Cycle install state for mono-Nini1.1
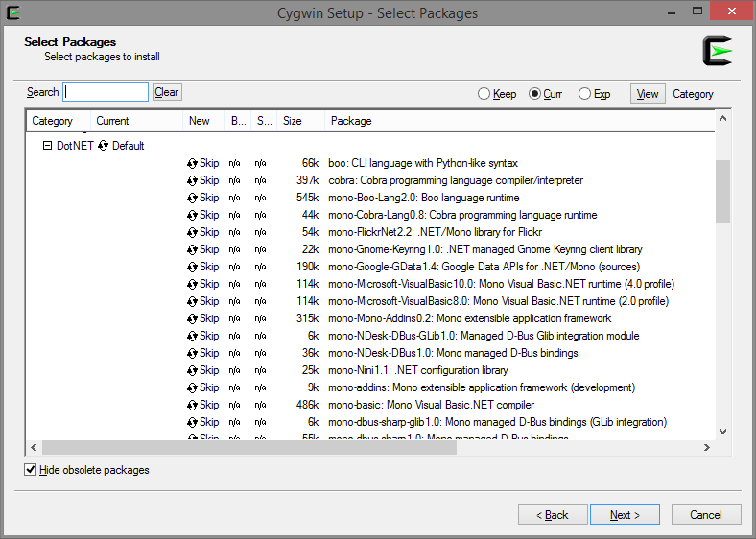Image resolution: width=756 pixels, height=539 pixels. point(192,371)
